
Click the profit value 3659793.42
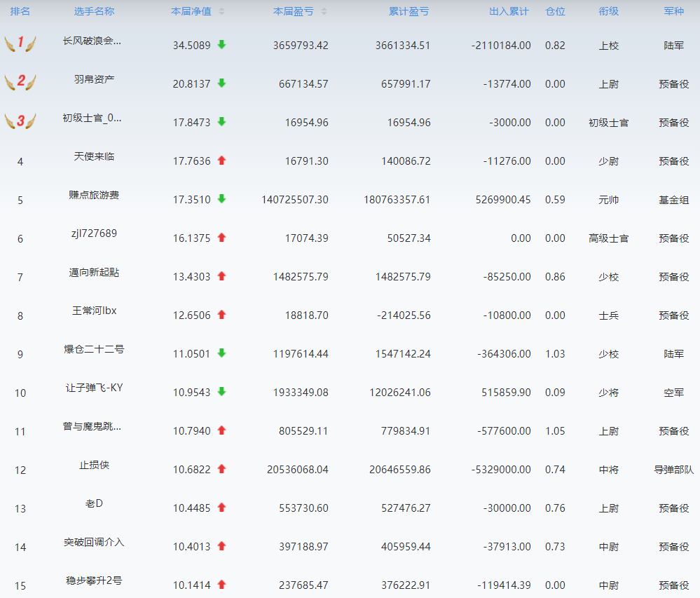point(301,46)
